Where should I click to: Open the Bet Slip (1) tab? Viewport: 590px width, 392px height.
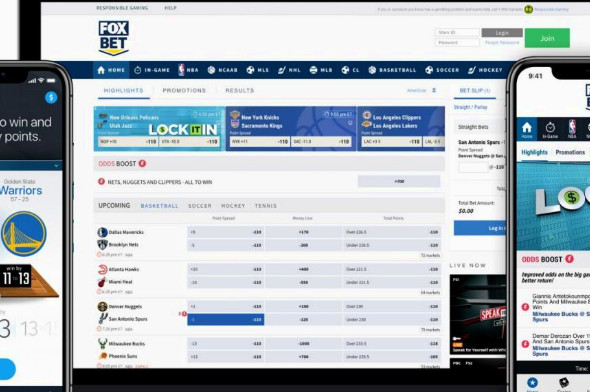(475, 91)
